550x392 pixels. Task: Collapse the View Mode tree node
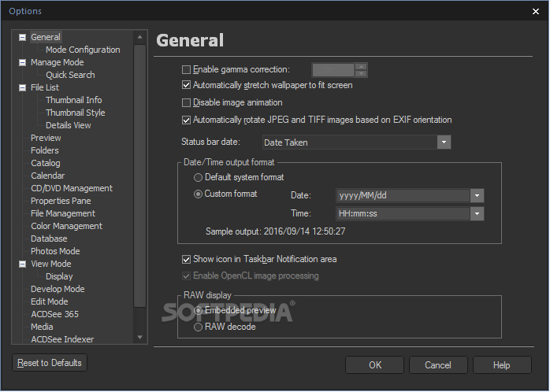[22, 264]
